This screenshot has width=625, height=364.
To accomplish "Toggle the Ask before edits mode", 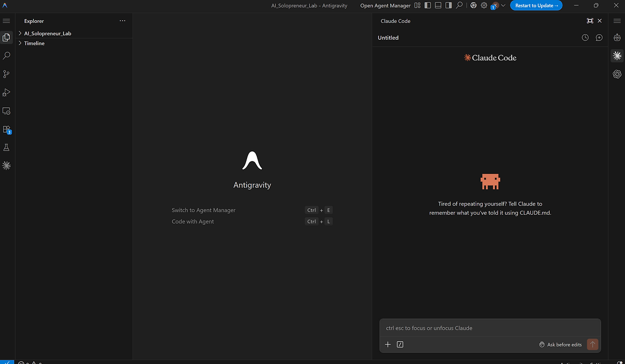I will pos(560,344).
